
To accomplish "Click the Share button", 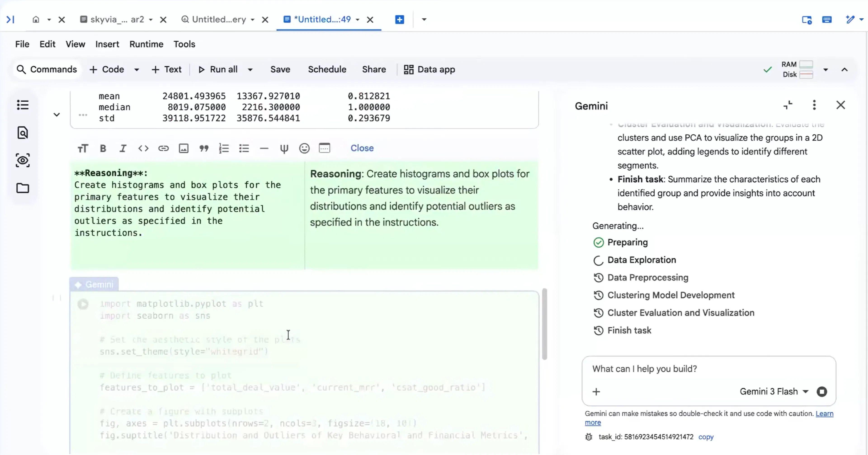I will [374, 69].
